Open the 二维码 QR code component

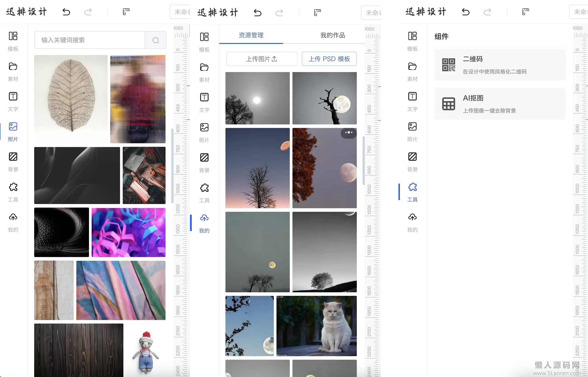pos(500,65)
